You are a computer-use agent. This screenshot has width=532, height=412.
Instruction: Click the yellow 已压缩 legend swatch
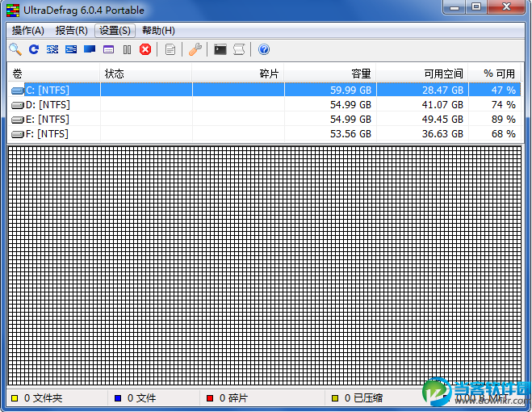335,398
